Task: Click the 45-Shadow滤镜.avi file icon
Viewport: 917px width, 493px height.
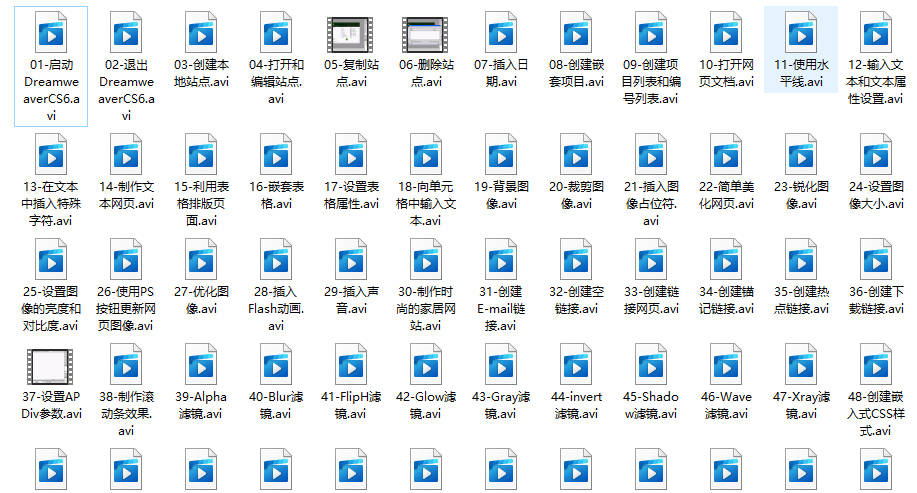Action: [x=650, y=365]
